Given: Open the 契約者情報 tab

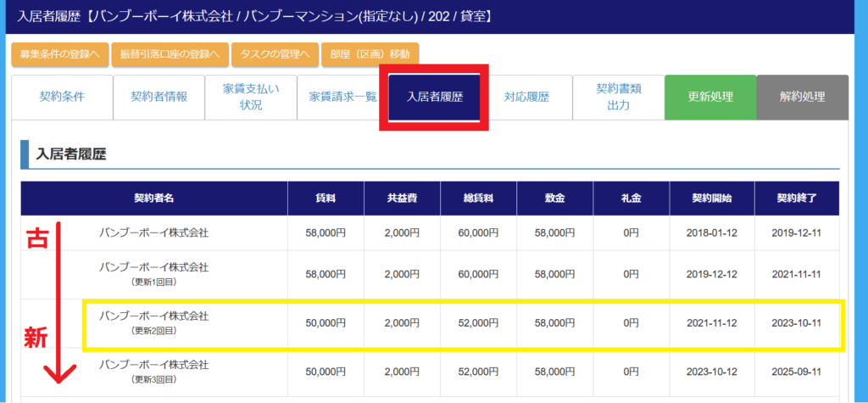Looking at the screenshot, I should click(159, 97).
